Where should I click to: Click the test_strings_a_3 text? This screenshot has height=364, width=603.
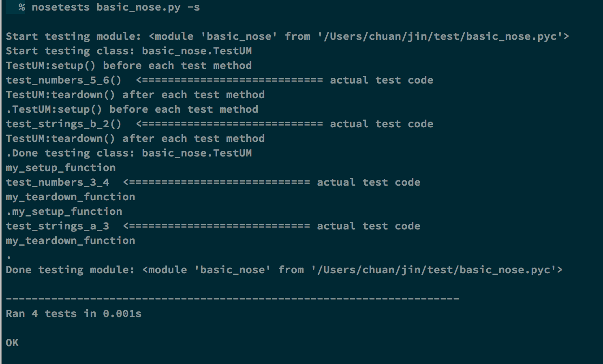click(x=57, y=226)
